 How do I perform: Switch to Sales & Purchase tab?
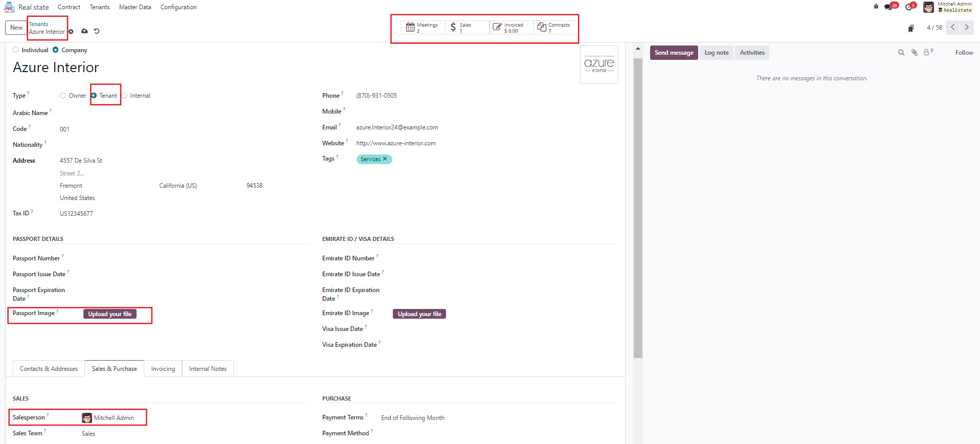click(x=115, y=369)
